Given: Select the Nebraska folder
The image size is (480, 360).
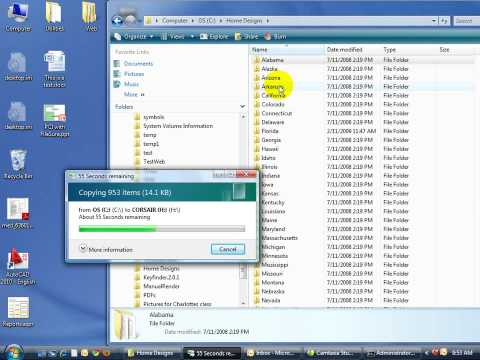Looking at the screenshot, I should click(273, 292).
